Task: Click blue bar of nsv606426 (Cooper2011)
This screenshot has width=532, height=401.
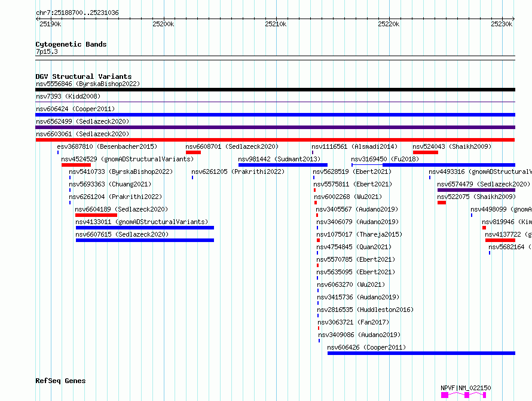Action: pos(421,353)
